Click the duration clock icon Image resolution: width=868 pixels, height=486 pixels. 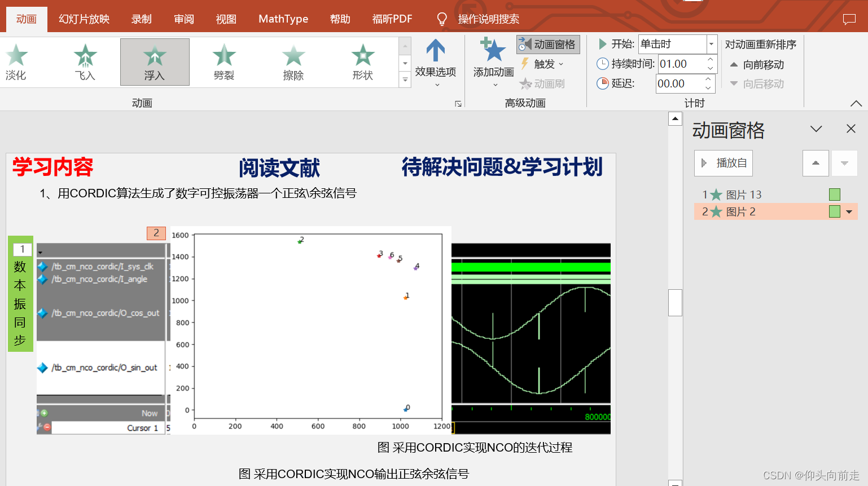point(603,64)
